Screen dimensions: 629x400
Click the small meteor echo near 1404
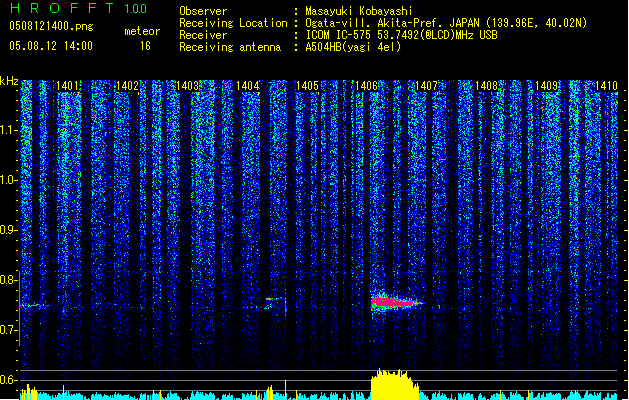(277, 303)
